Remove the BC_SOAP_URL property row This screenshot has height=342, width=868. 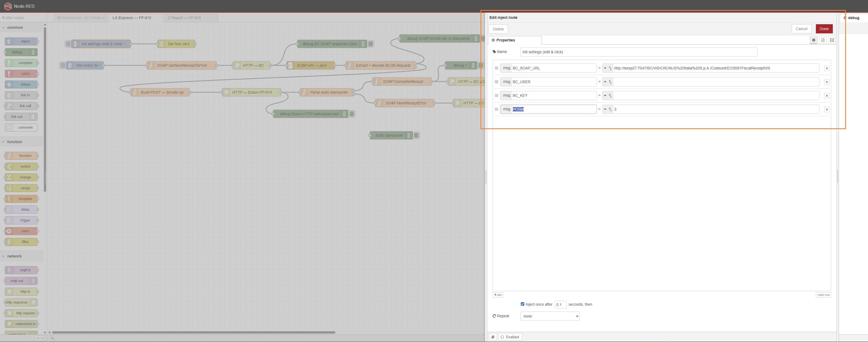click(x=827, y=68)
